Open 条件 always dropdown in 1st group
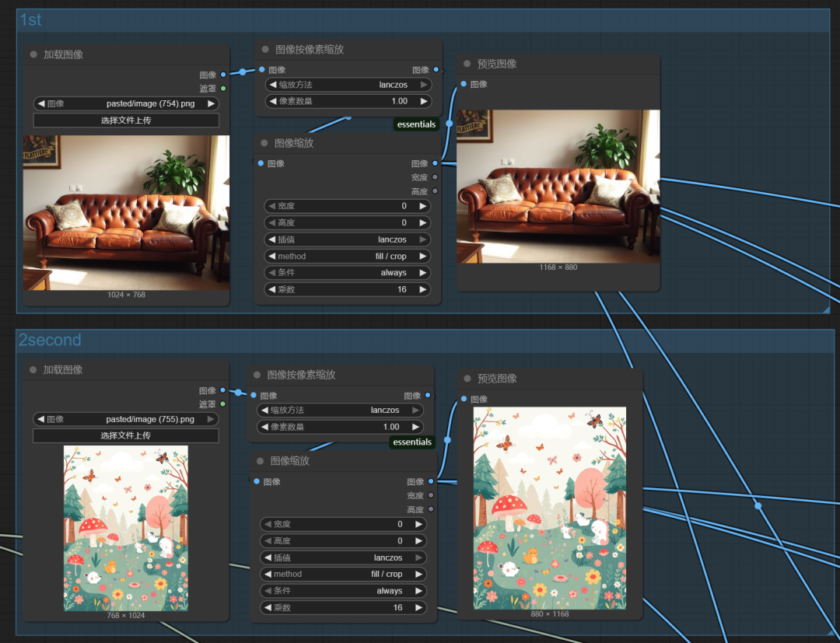This screenshot has height=643, width=840. tap(347, 272)
